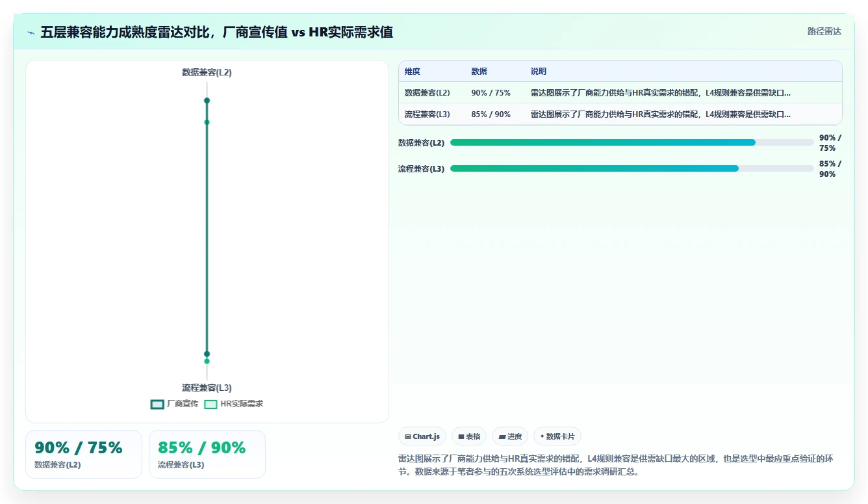Open the 85% / 90% data card

[x=207, y=454]
